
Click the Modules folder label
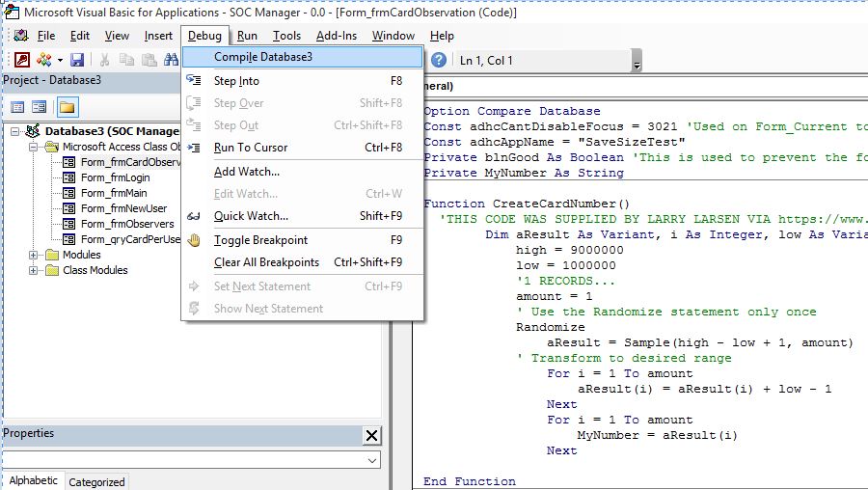(x=81, y=255)
